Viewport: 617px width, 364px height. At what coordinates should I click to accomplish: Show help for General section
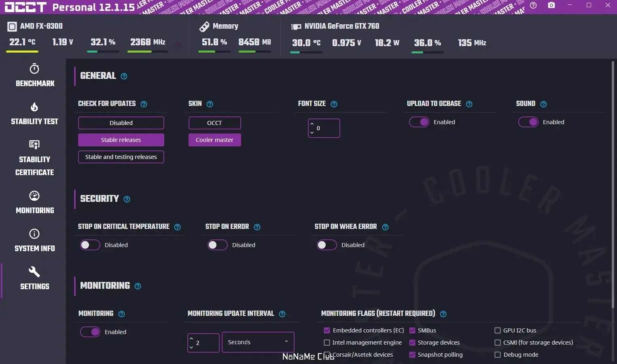[124, 76]
